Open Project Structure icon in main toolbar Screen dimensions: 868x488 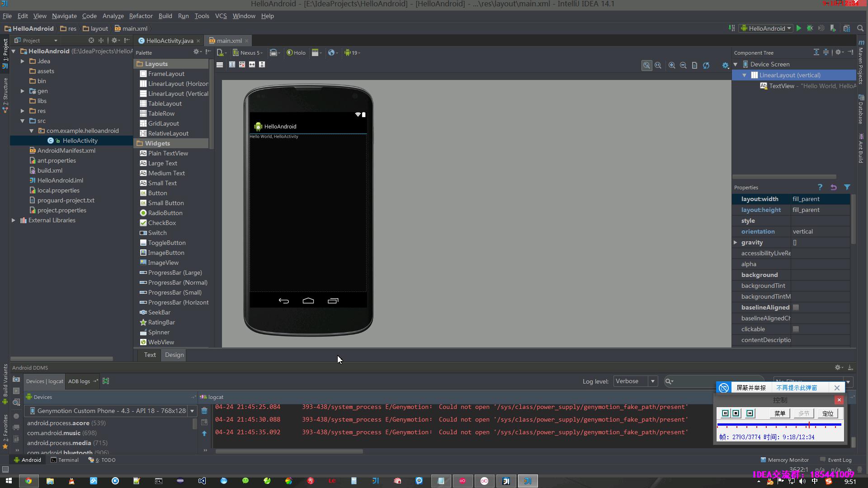click(846, 28)
